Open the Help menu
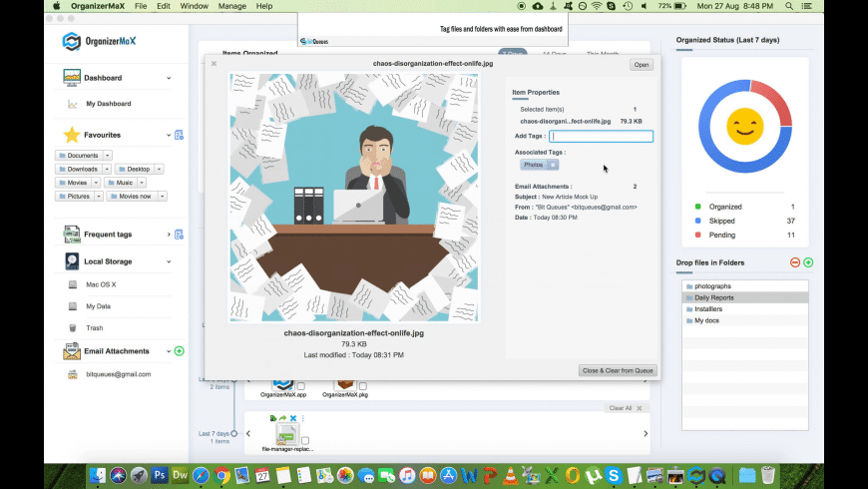This screenshot has width=868, height=489. pos(264,6)
